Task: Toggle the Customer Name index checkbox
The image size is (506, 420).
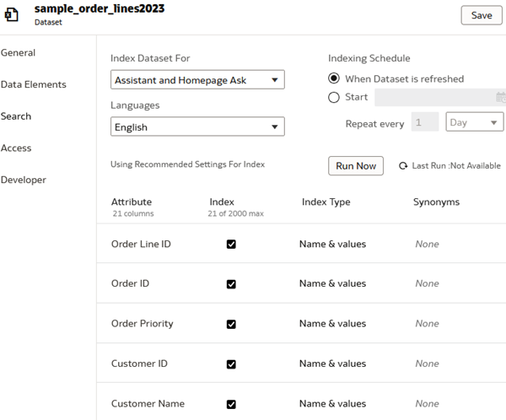Action: 231,404
